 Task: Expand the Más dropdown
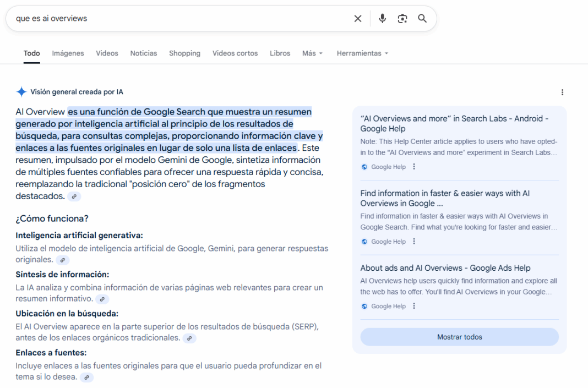[312, 53]
